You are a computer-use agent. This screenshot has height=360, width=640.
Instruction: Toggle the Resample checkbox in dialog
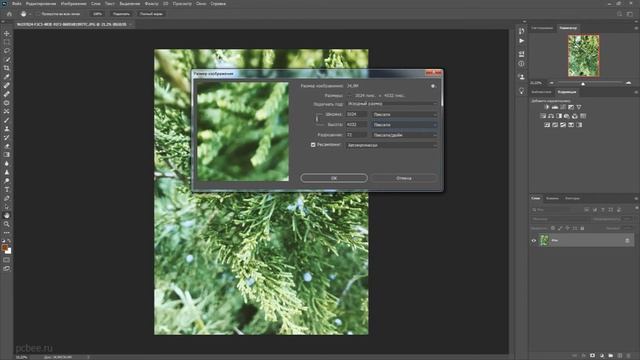point(313,145)
